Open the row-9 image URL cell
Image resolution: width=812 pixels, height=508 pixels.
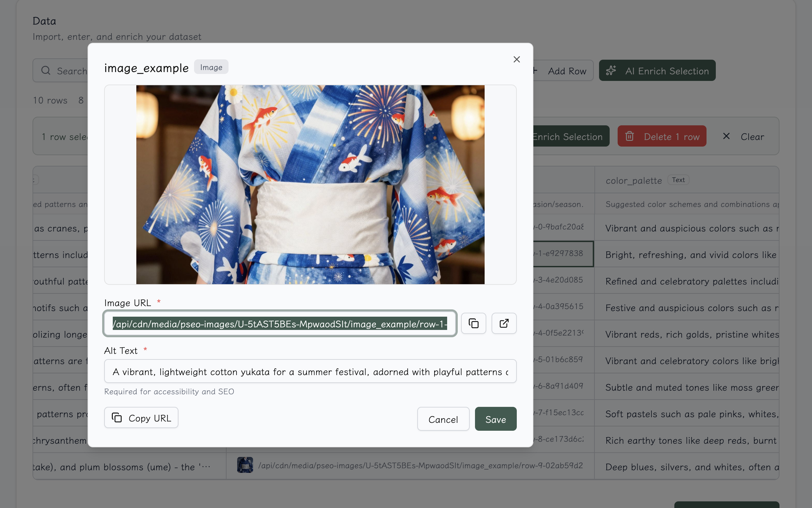tap(420, 466)
